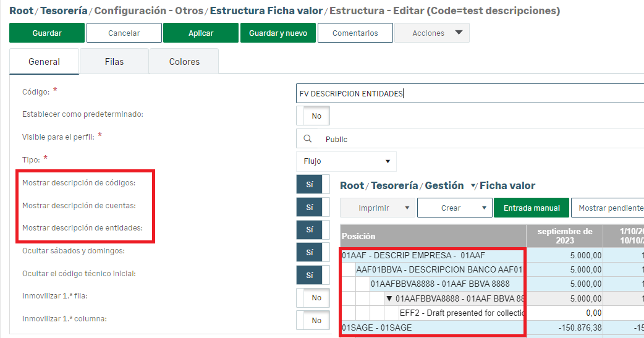Click into the Código text field
Viewport: 644px width, 338px height.
(x=470, y=93)
